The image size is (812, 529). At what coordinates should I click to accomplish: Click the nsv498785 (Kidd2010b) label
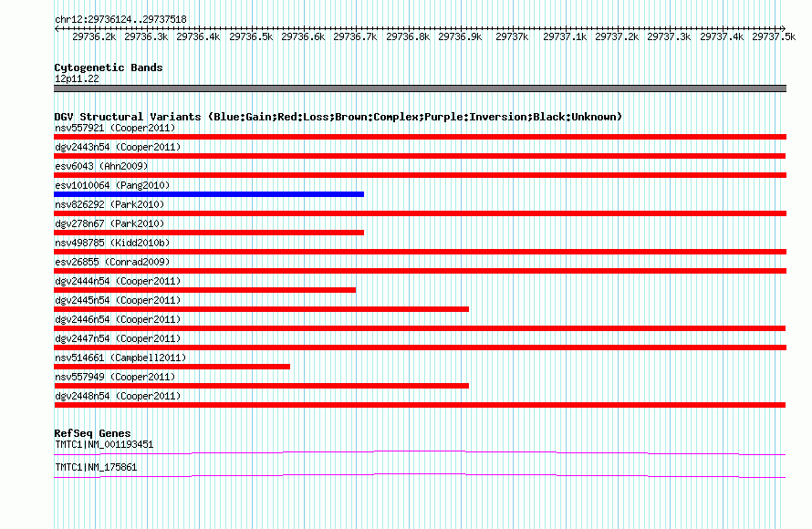tap(112, 243)
